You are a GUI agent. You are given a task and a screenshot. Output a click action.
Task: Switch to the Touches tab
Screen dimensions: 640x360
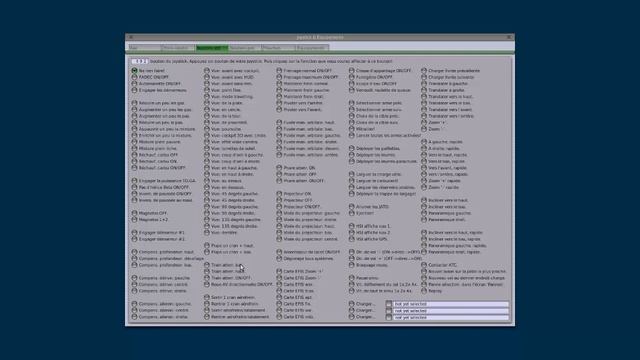coord(278,48)
